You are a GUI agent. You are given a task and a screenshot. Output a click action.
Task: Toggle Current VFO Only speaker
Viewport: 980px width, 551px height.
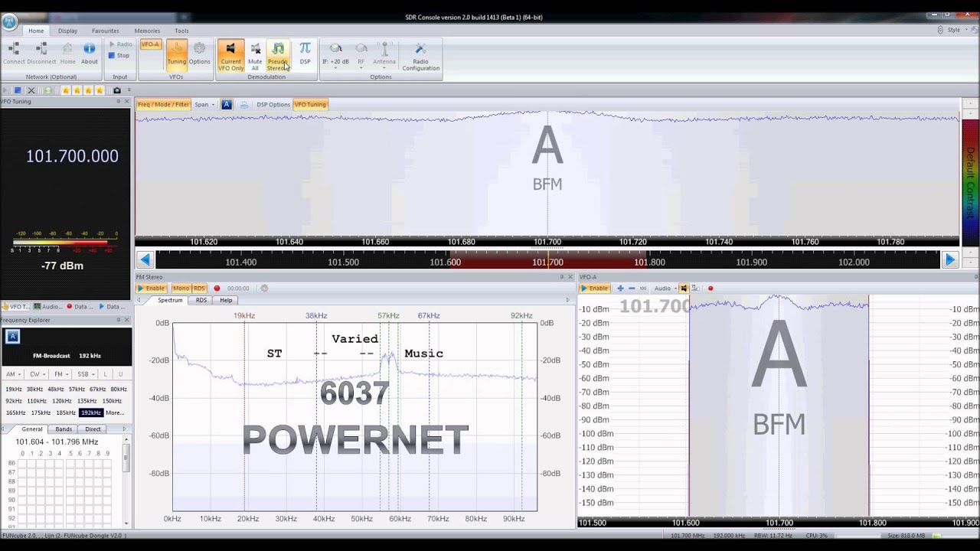pos(230,56)
